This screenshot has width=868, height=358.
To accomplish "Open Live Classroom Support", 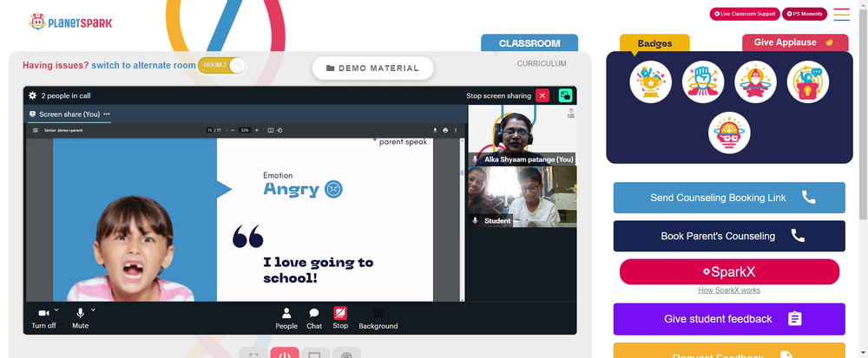I will pos(745,14).
